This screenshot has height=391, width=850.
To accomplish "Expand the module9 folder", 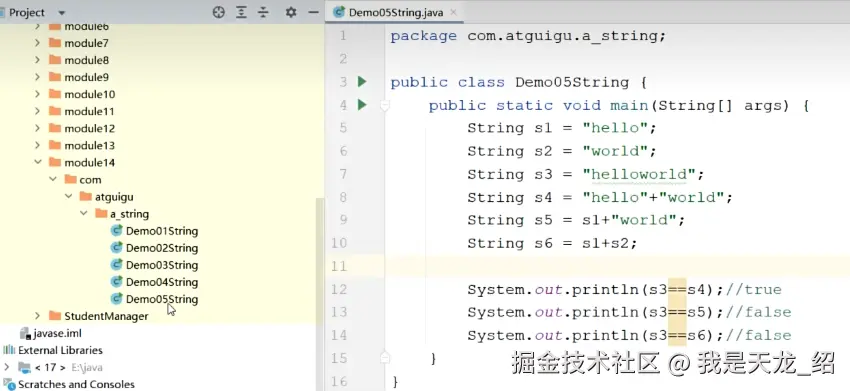I will click(37, 77).
